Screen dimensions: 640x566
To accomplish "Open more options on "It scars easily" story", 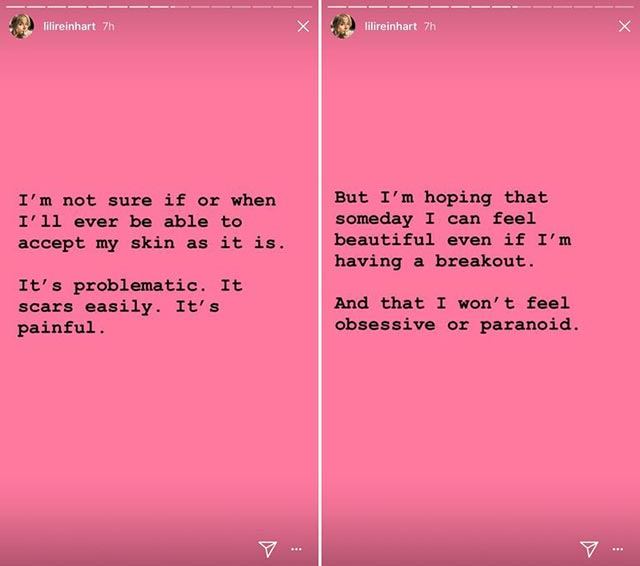I will tap(296, 549).
